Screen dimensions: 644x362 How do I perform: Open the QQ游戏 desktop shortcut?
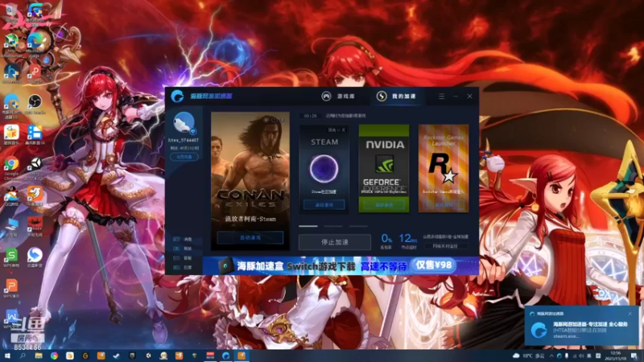11,196
